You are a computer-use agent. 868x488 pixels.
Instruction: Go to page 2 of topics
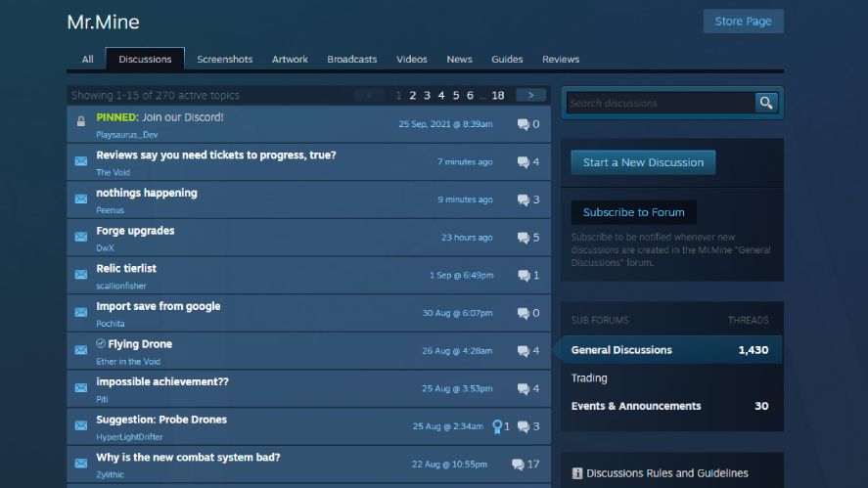(412, 95)
